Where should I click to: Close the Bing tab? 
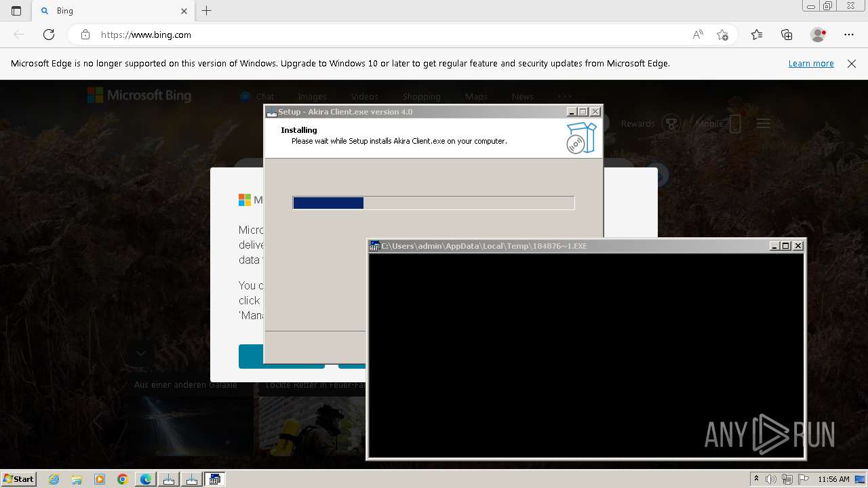[x=184, y=11]
